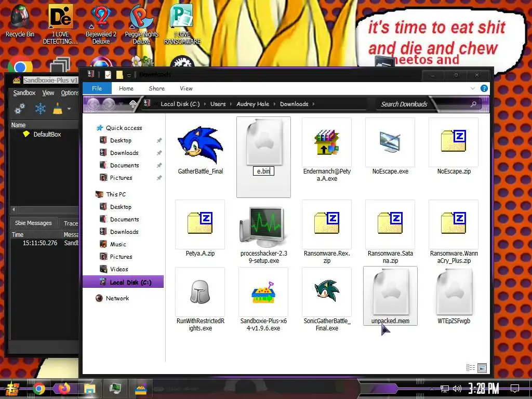The height and width of the screenshot is (399, 532).
Task: Select DefaultBox in Sandboxie list
Action: [47, 135]
